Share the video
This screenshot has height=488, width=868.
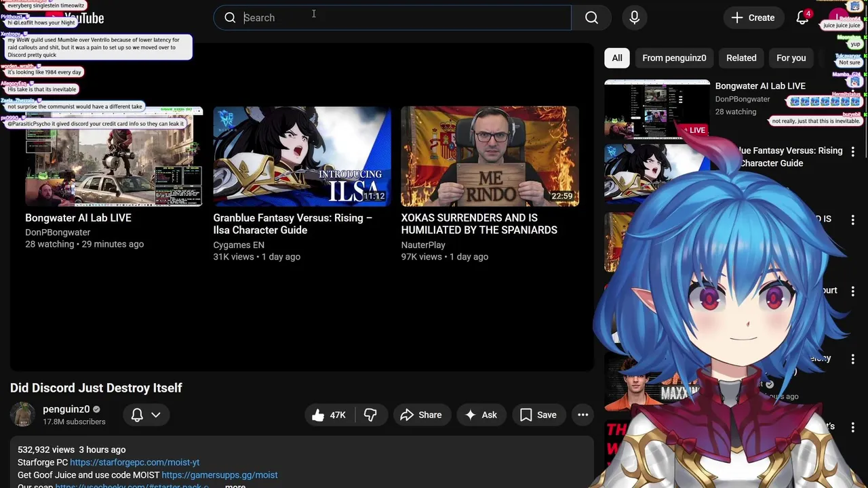(421, 415)
